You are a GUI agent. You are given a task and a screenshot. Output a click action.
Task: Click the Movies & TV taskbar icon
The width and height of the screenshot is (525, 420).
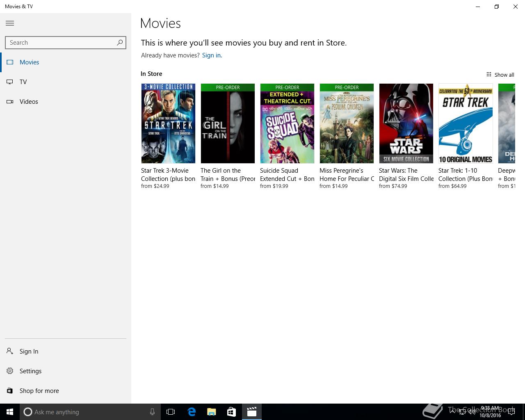point(252,412)
